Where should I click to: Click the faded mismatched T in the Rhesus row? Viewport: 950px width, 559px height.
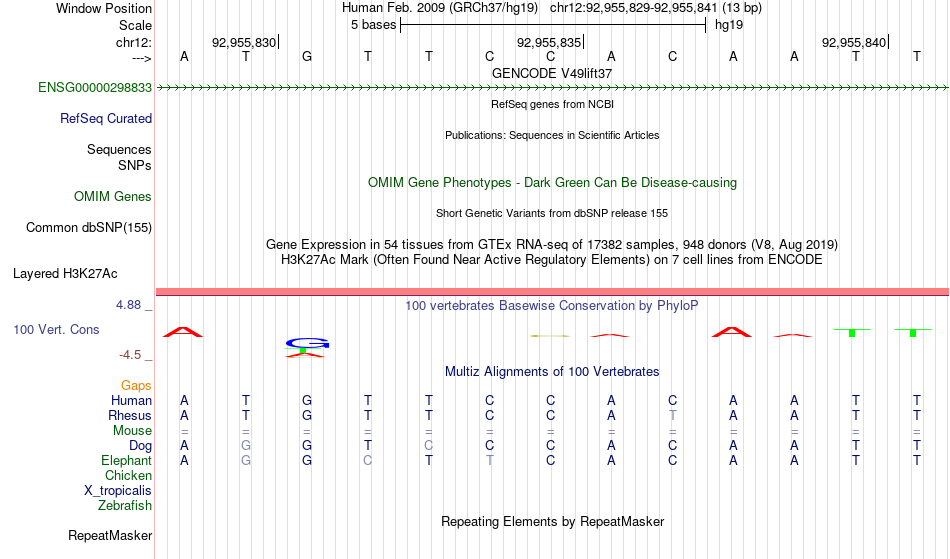[673, 416]
